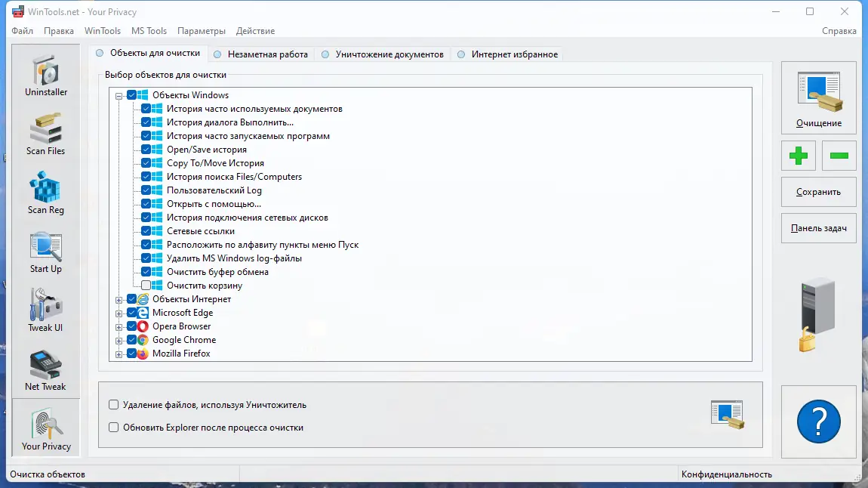
Task: Select Расположить по алфавиту пункты меню Пуск
Action: point(263,245)
